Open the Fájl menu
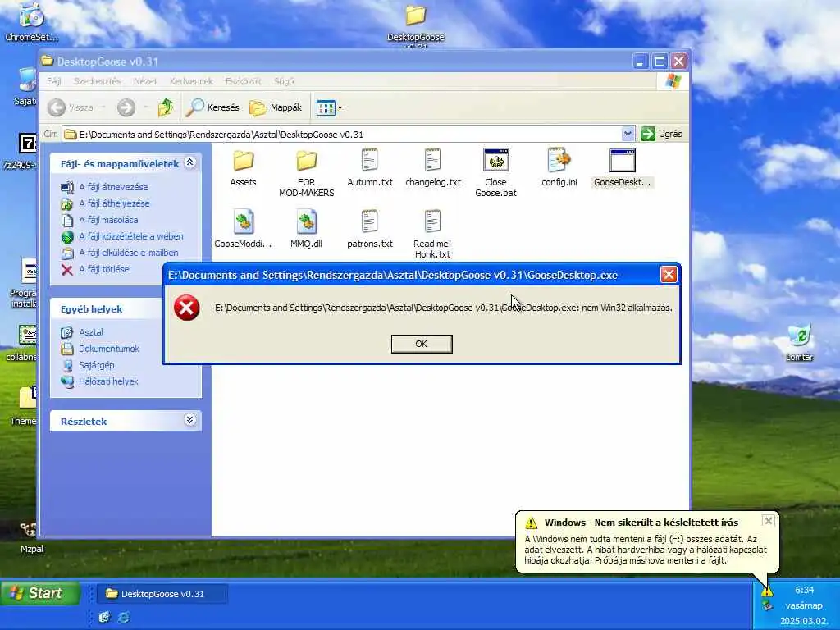Screen dimensions: 840x630 pos(53,81)
